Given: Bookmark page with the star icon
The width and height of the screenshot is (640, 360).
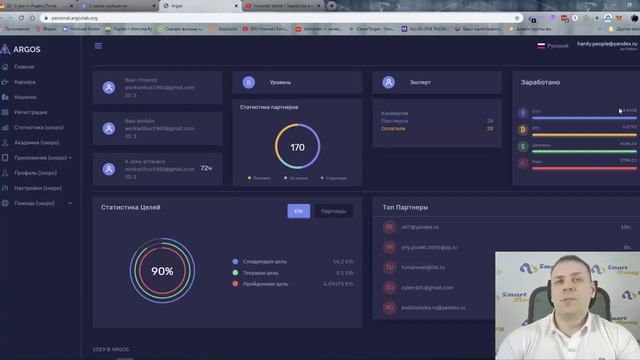Looking at the screenshot, I should [x=517, y=18].
